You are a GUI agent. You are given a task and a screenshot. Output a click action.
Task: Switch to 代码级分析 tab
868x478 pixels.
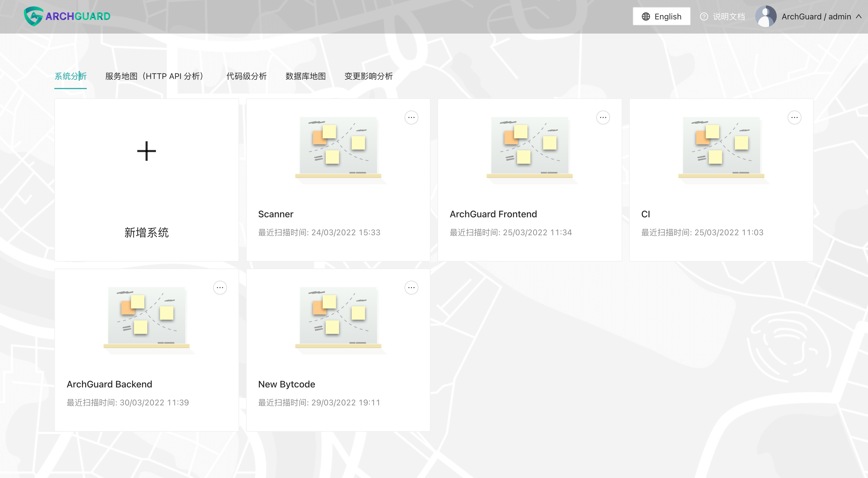246,76
